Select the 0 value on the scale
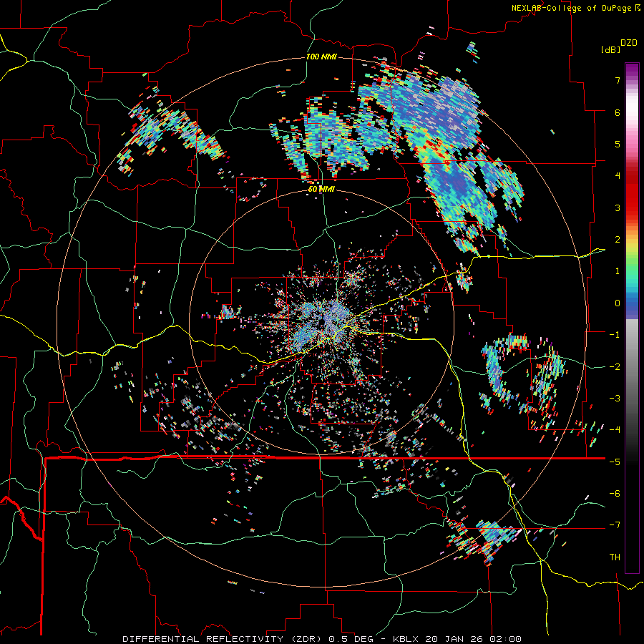Screen dimensions: 644x644 (618, 303)
